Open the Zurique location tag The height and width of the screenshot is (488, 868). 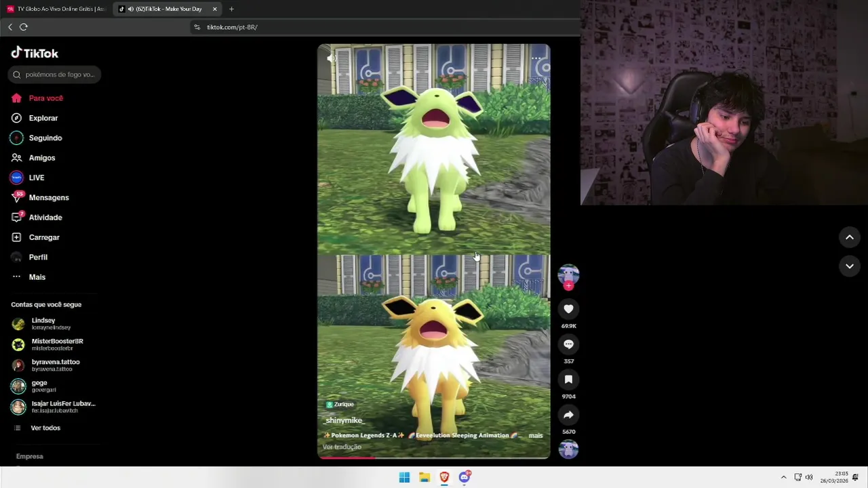pos(340,404)
